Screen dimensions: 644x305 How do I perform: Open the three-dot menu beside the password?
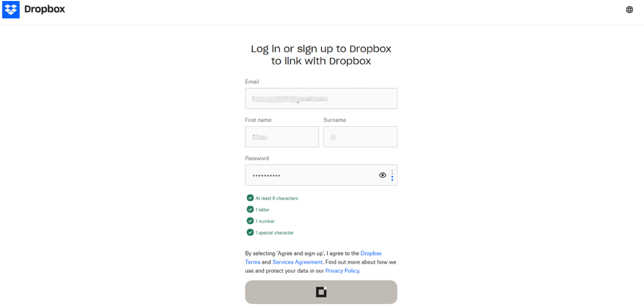coord(392,175)
